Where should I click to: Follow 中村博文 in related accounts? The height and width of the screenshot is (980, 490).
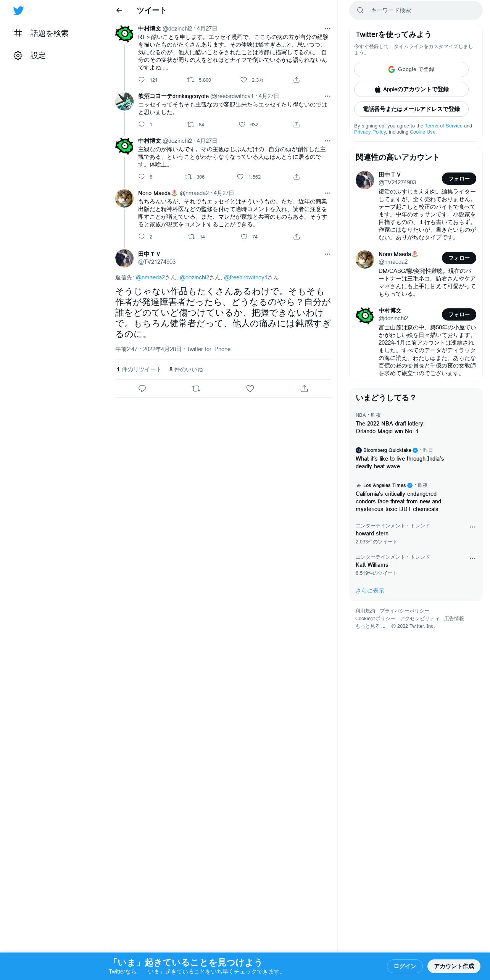pyautogui.click(x=459, y=314)
